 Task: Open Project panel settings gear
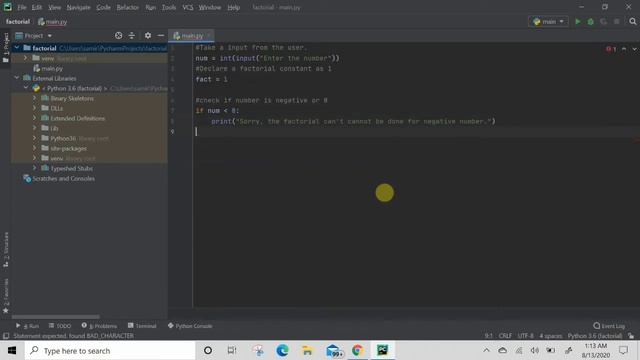coord(148,36)
